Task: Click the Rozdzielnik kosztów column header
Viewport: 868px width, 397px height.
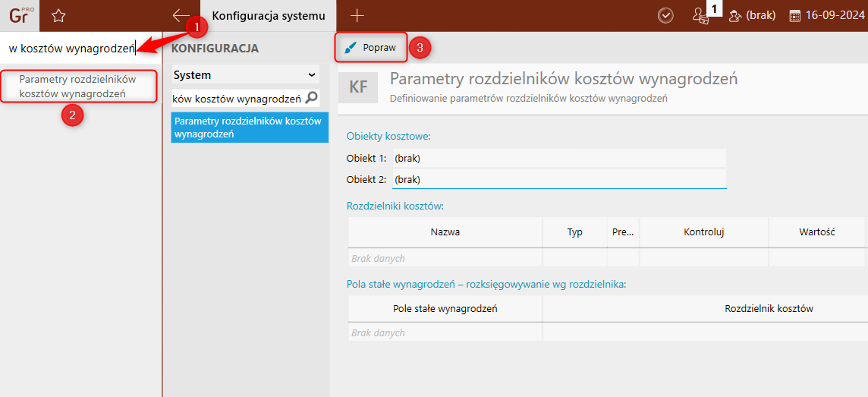Action: [x=769, y=309]
